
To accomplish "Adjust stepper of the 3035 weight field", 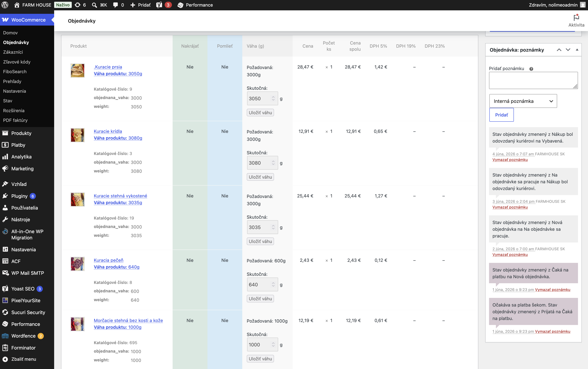I will pyautogui.click(x=273, y=227).
